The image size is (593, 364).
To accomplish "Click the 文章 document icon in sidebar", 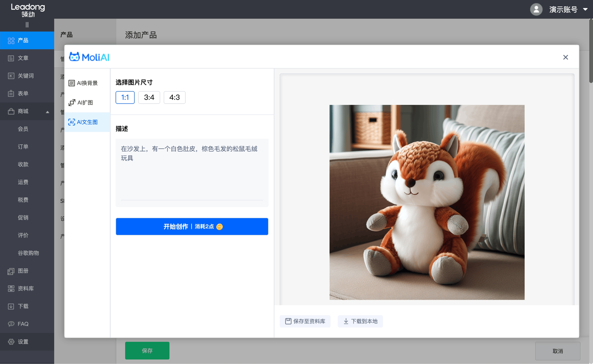I will pyautogui.click(x=11, y=58).
